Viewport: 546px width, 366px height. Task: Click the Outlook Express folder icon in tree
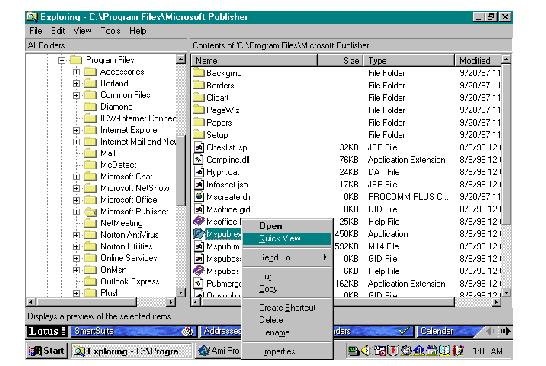tap(90, 281)
